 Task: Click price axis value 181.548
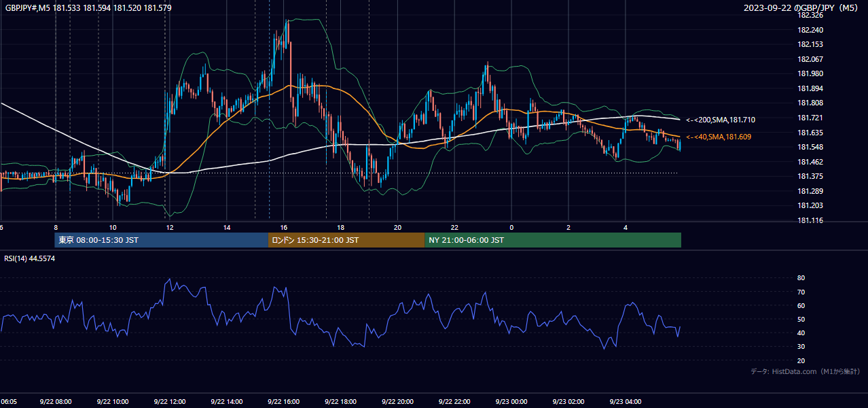coord(810,147)
